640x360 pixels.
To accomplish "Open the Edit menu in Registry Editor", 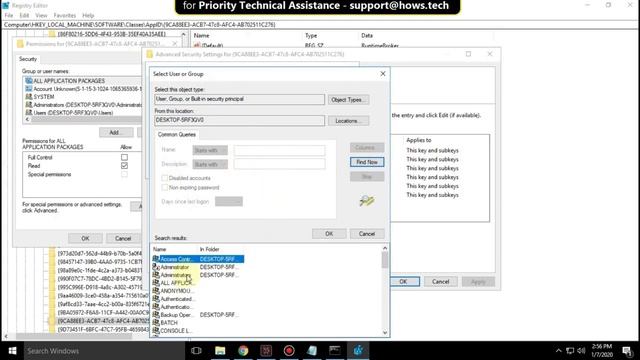I will click(x=24, y=16).
